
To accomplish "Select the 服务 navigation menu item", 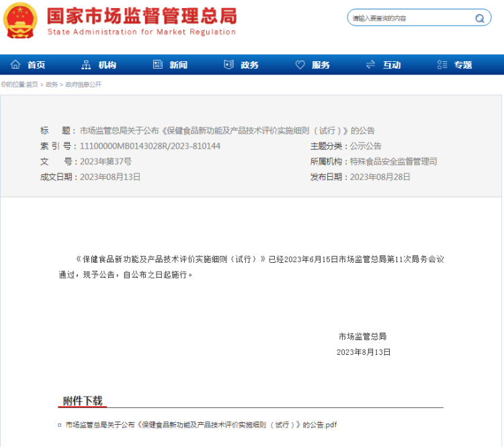I will click(x=321, y=65).
